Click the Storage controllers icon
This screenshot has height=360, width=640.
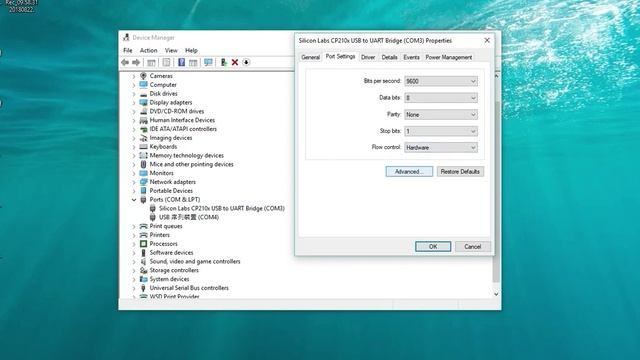click(143, 270)
